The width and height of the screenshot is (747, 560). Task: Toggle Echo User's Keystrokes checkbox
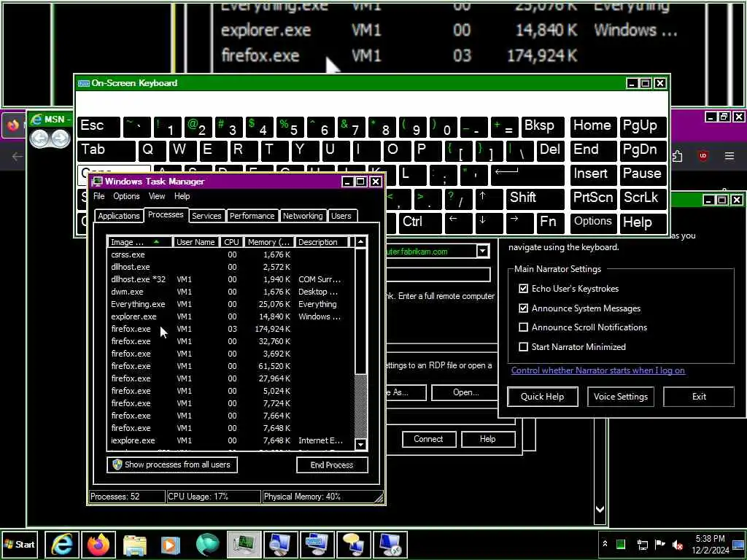[x=523, y=289]
